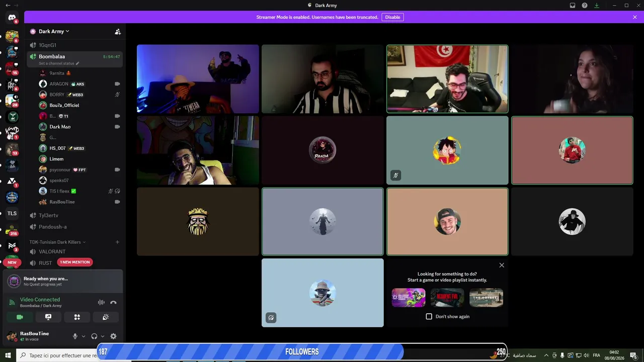Launch the Resident Evil activity thumbnail
The height and width of the screenshot is (362, 644).
click(x=447, y=298)
